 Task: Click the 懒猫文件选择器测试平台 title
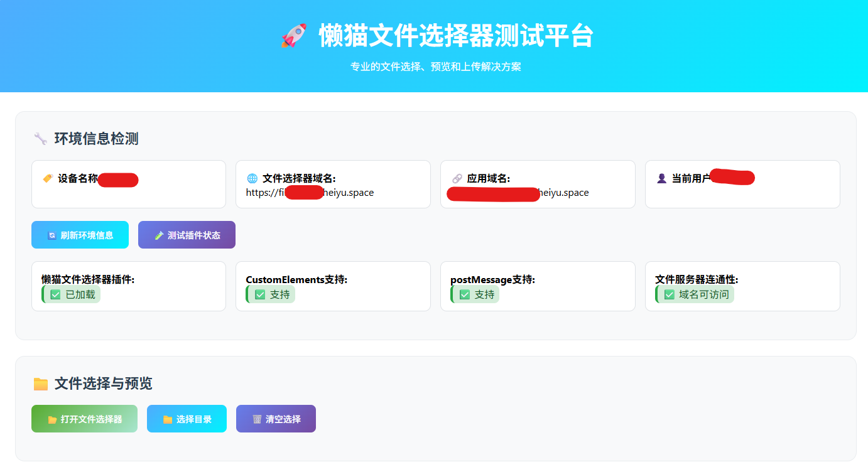coord(456,36)
